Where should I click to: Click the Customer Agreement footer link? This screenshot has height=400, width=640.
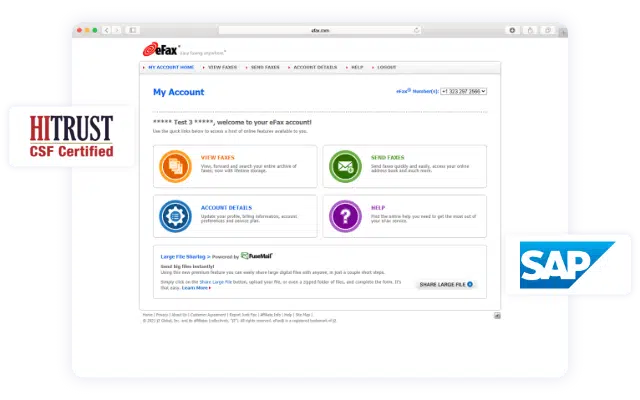[x=208, y=315]
